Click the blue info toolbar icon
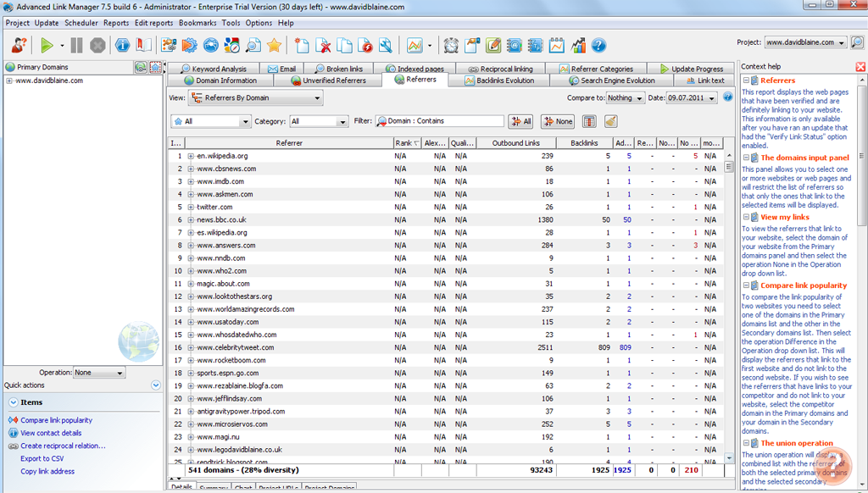This screenshot has width=868, height=493. (x=122, y=46)
